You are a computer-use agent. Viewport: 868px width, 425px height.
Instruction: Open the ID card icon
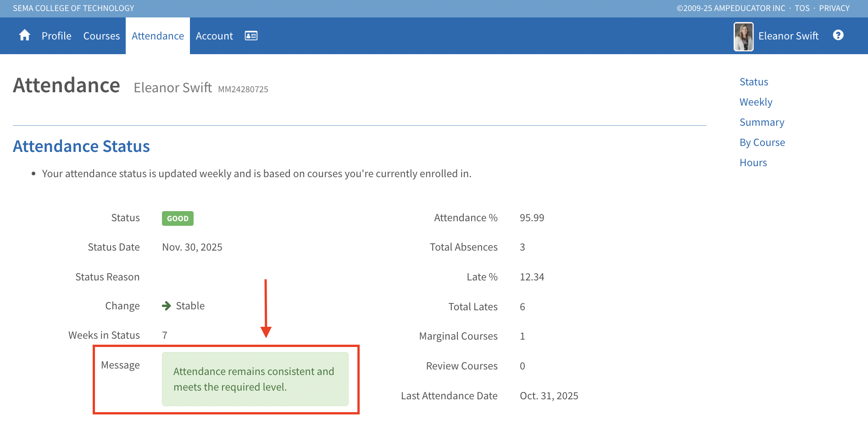pyautogui.click(x=251, y=36)
